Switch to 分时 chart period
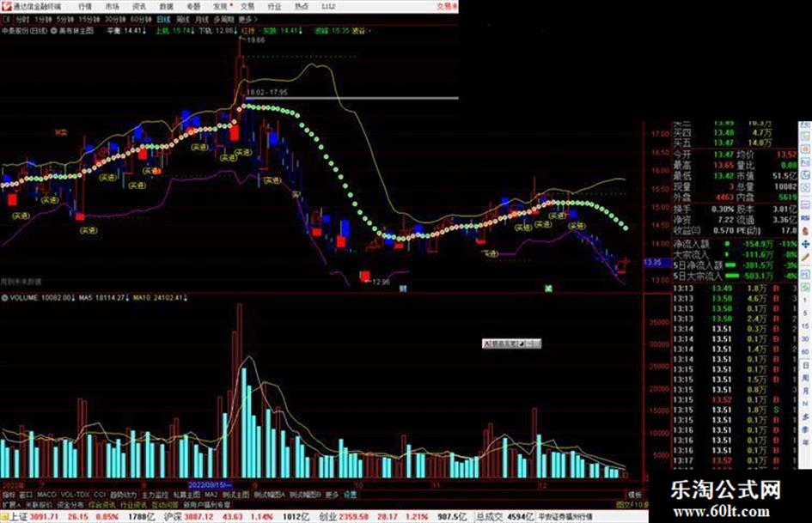812x523 pixels. coord(22,19)
